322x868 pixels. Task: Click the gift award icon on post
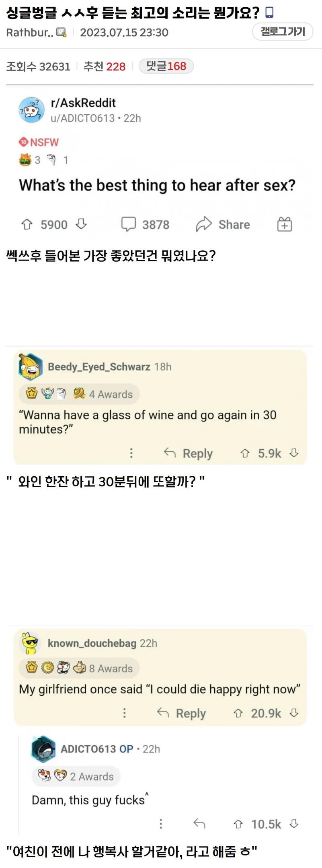pos(285,224)
